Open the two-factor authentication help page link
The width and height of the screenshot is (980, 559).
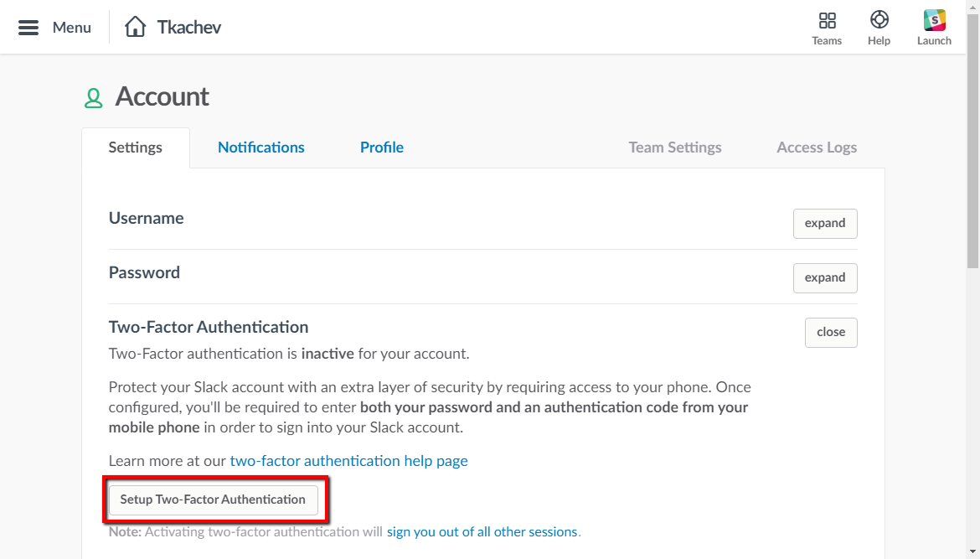click(x=348, y=461)
